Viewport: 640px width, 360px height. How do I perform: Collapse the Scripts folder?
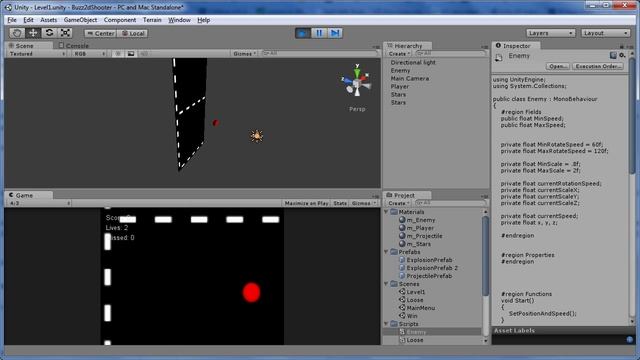387,324
